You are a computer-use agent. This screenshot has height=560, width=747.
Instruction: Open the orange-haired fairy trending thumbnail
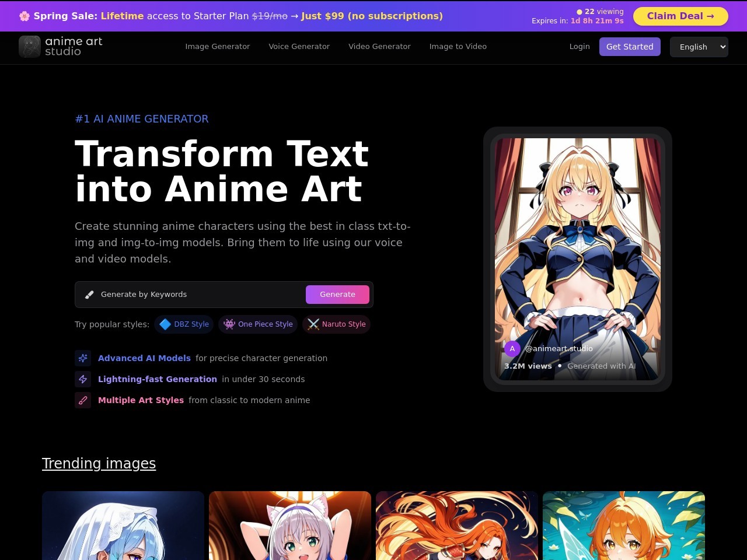624,526
